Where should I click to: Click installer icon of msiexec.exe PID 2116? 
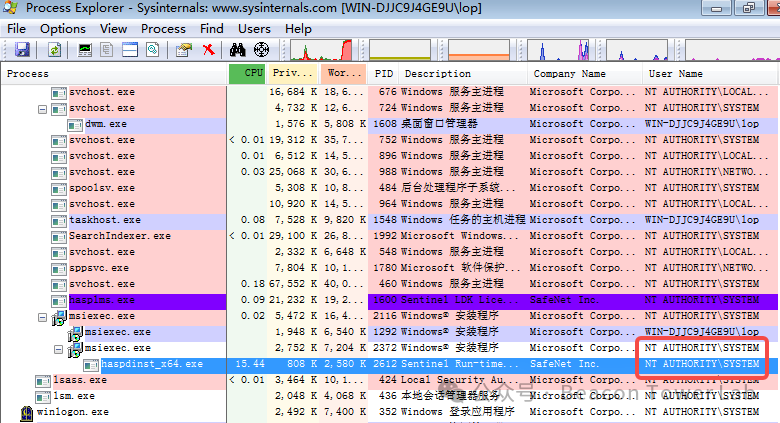59,317
